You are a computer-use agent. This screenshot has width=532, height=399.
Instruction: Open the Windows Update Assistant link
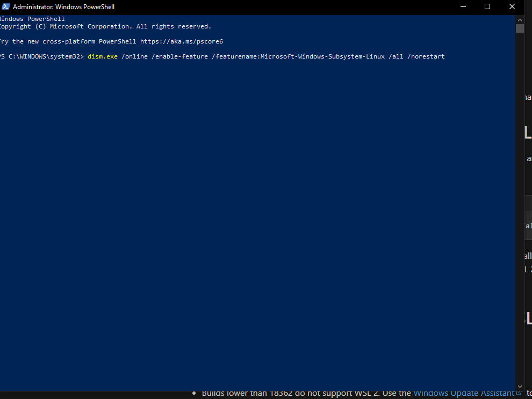coord(463,394)
